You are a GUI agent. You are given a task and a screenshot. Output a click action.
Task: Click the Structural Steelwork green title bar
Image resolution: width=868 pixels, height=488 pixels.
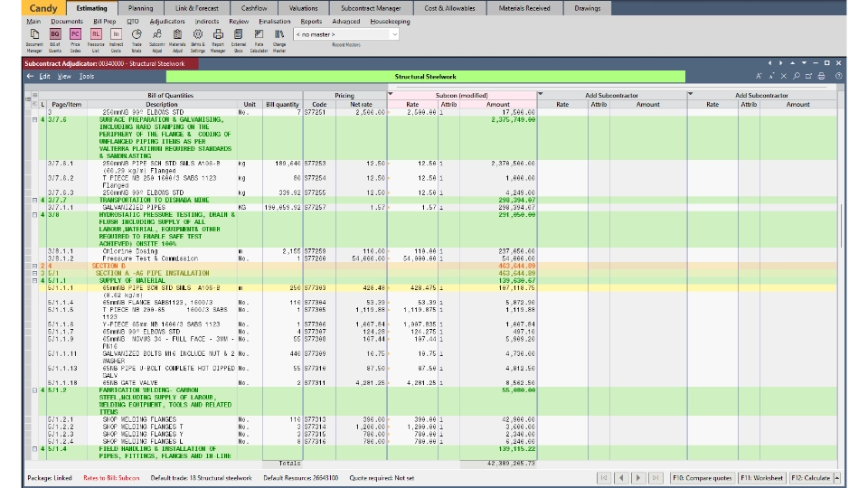(425, 76)
